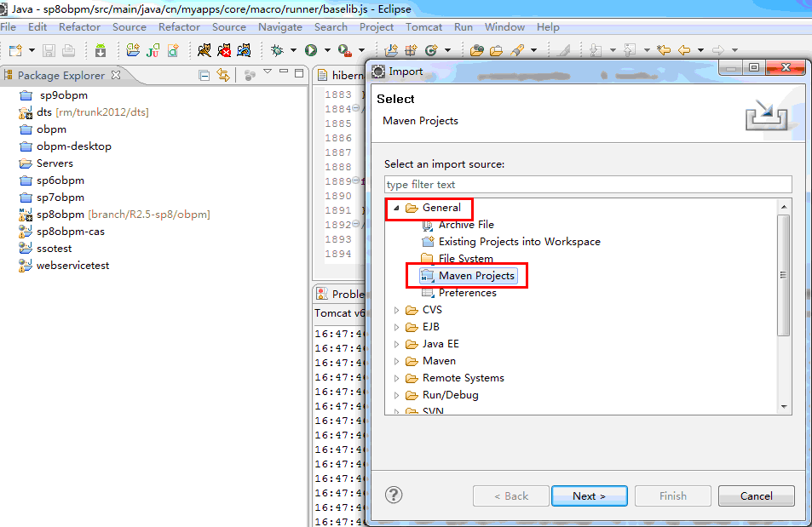This screenshot has width=812, height=527.
Task: Open the Navigate menu
Action: [280, 27]
